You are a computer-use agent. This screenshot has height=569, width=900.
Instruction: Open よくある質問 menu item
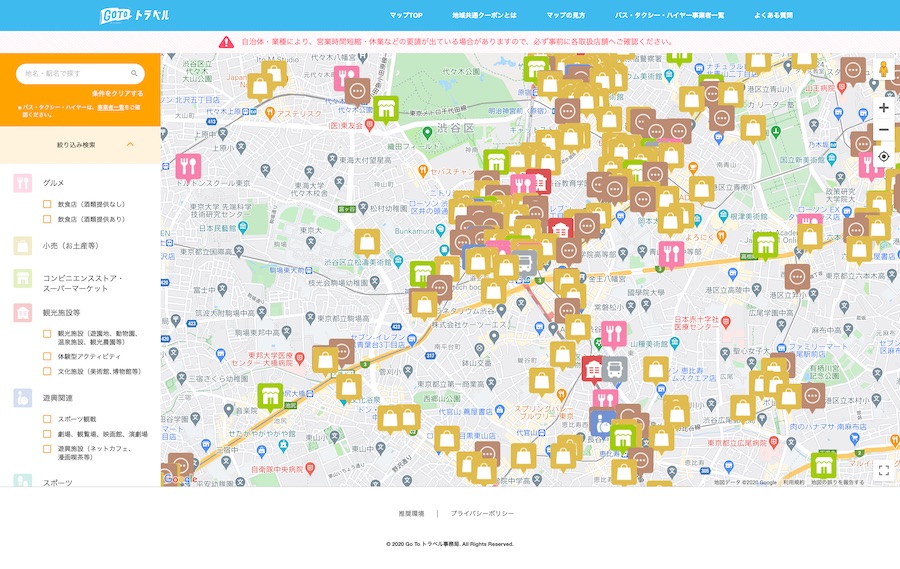point(773,16)
